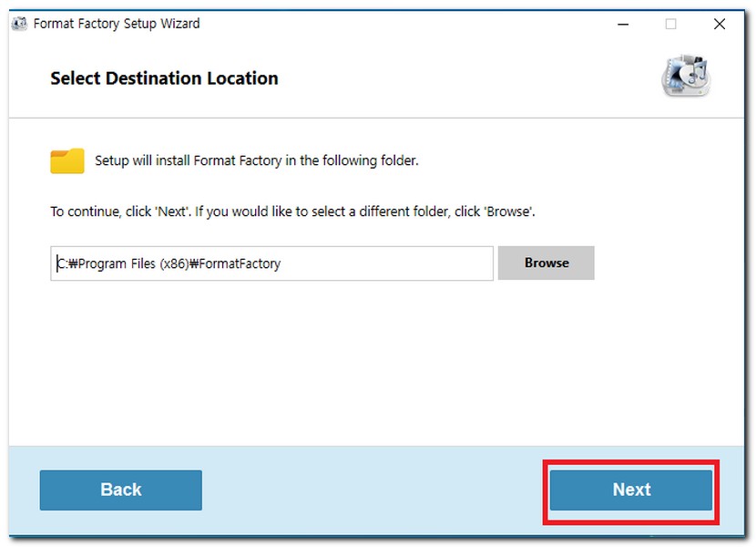
Task: Click the setup wizard icon in title bar
Action: 19,24
